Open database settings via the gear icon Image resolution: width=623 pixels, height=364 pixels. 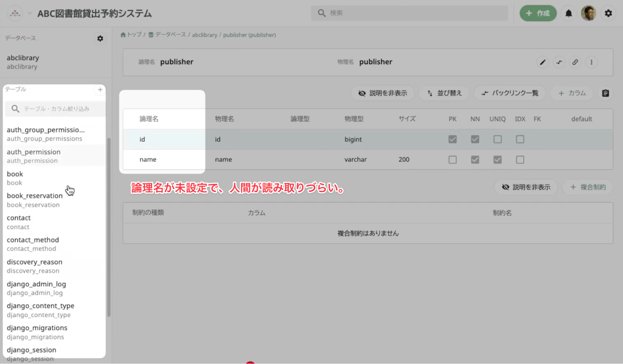point(100,39)
